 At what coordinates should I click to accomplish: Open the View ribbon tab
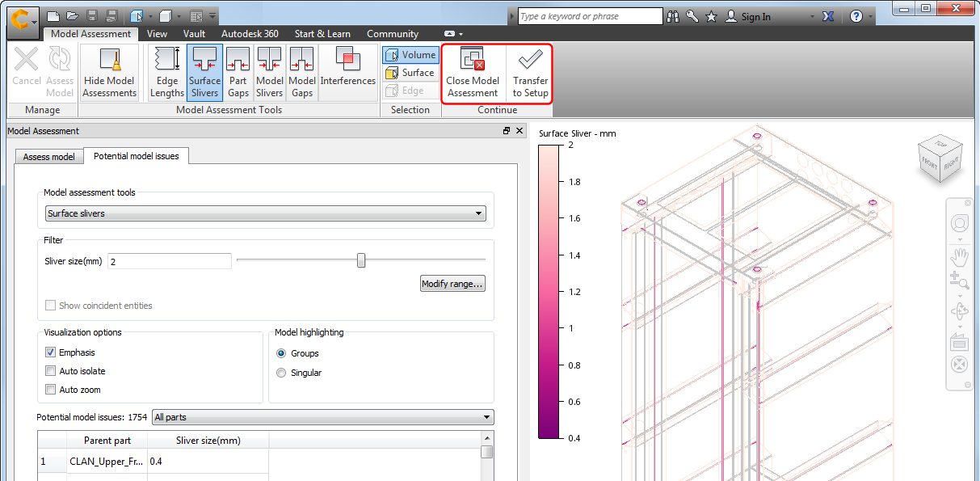pyautogui.click(x=157, y=34)
